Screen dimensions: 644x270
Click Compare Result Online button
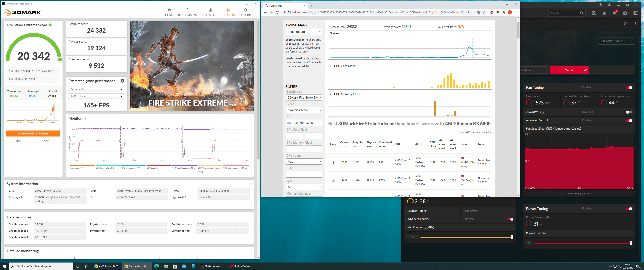(x=33, y=133)
